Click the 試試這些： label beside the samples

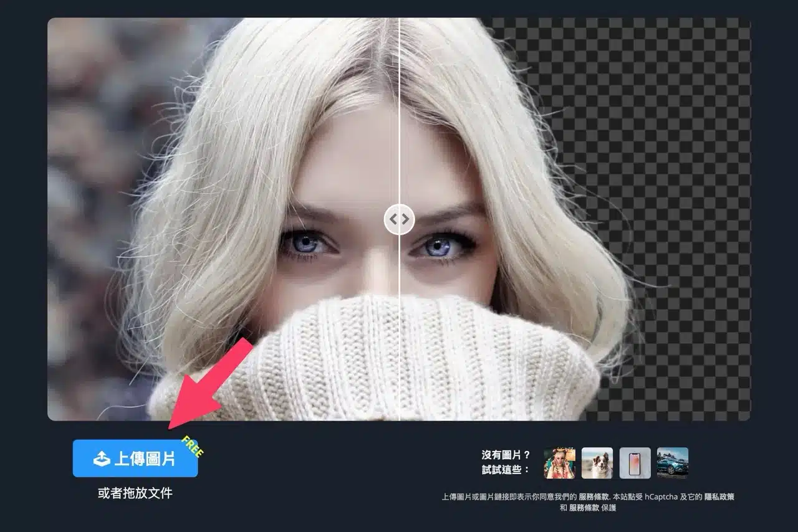506,469
